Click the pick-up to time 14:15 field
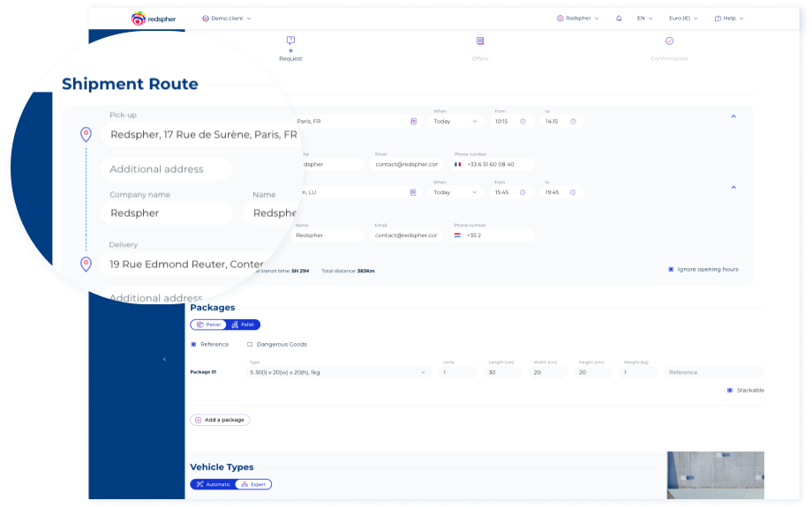Image resolution: width=812 pixels, height=508 pixels. pyautogui.click(x=560, y=122)
